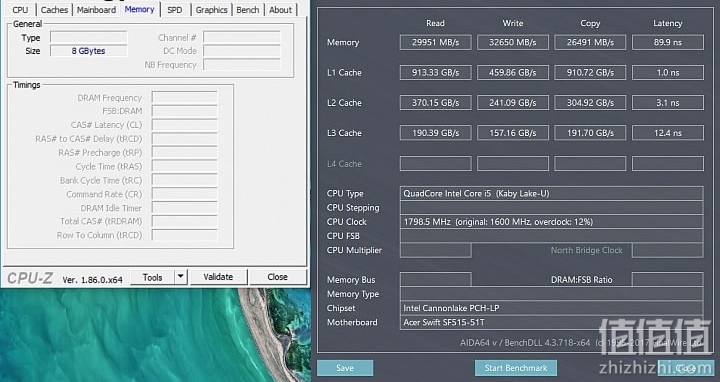Click the Memory Read result field
This screenshot has width=720, height=382.
[435, 42]
